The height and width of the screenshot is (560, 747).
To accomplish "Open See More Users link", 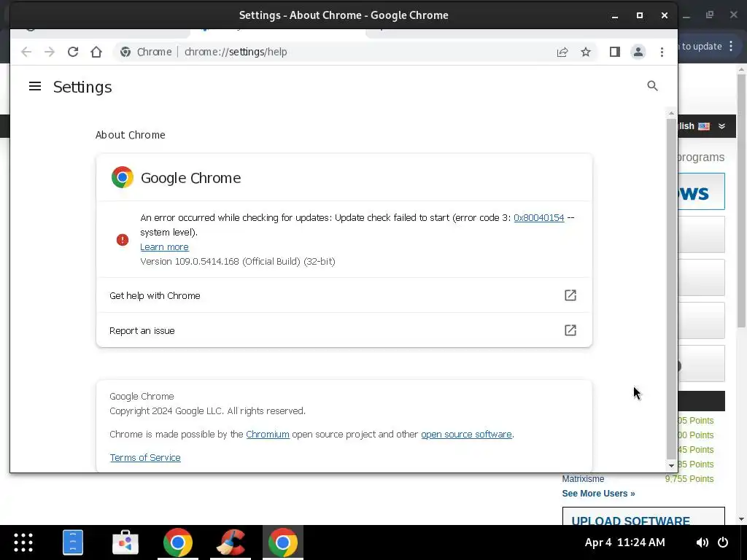I will [598, 494].
